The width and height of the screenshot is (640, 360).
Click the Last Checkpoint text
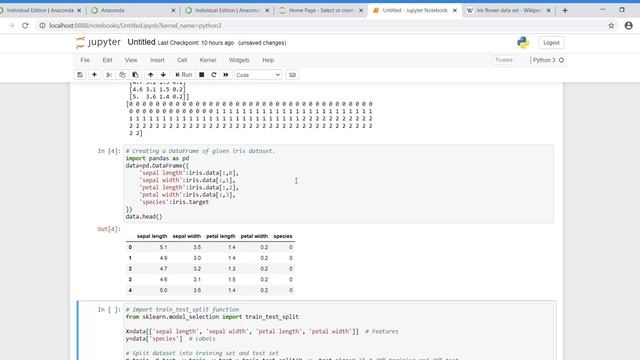click(x=196, y=43)
